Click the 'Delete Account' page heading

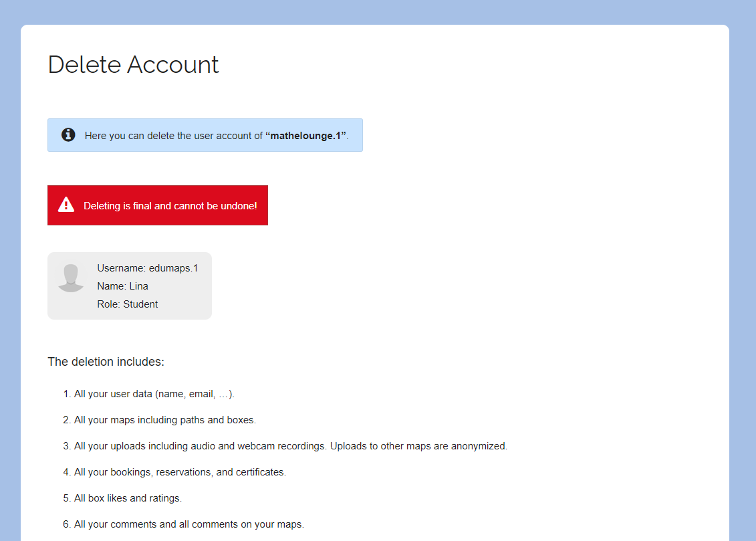point(134,65)
